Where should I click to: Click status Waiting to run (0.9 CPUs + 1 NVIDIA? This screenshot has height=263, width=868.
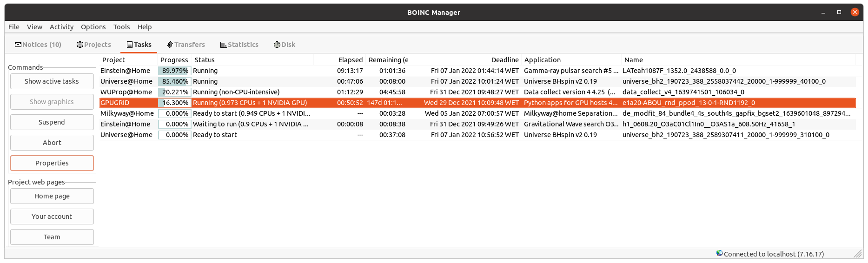[x=251, y=124]
